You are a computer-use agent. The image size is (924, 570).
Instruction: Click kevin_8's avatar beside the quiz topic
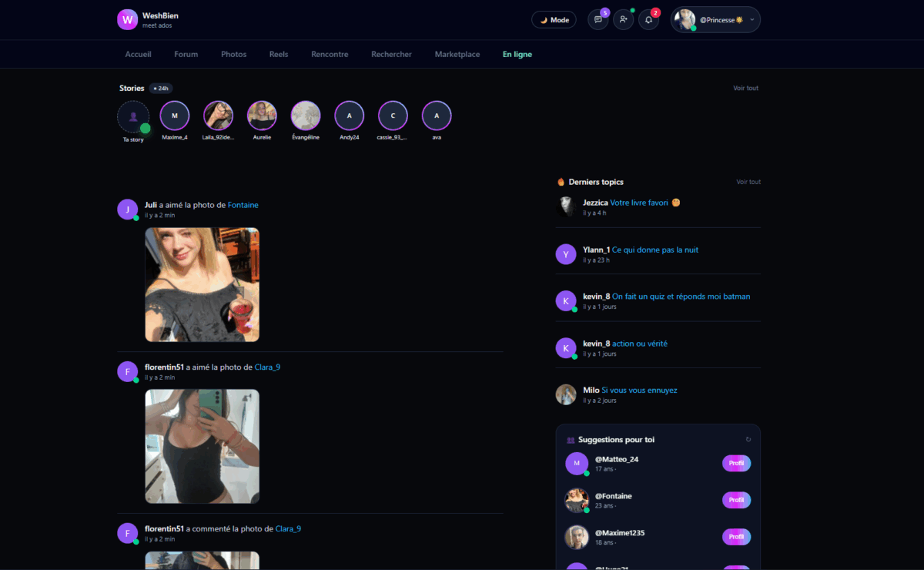(566, 301)
